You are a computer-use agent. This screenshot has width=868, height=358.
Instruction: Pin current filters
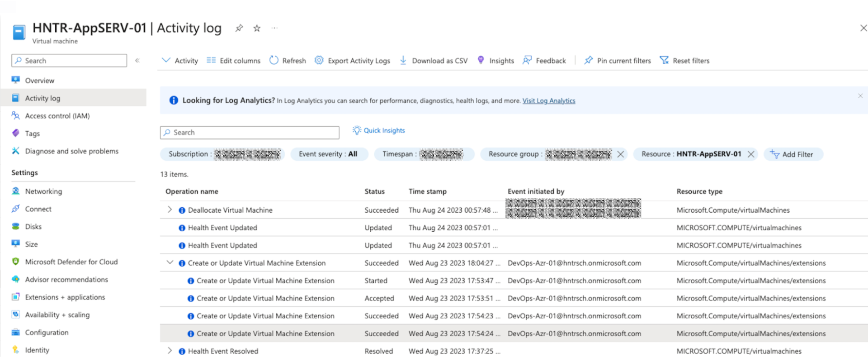(618, 61)
